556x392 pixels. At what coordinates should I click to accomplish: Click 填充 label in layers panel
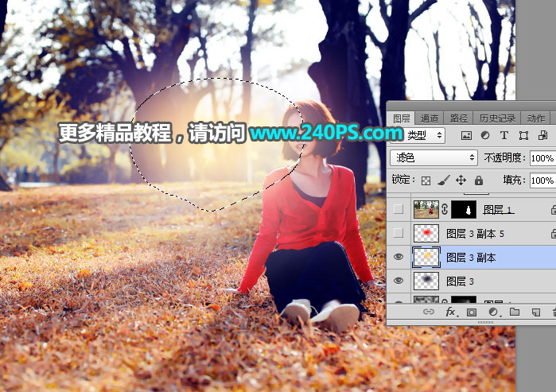pos(515,180)
